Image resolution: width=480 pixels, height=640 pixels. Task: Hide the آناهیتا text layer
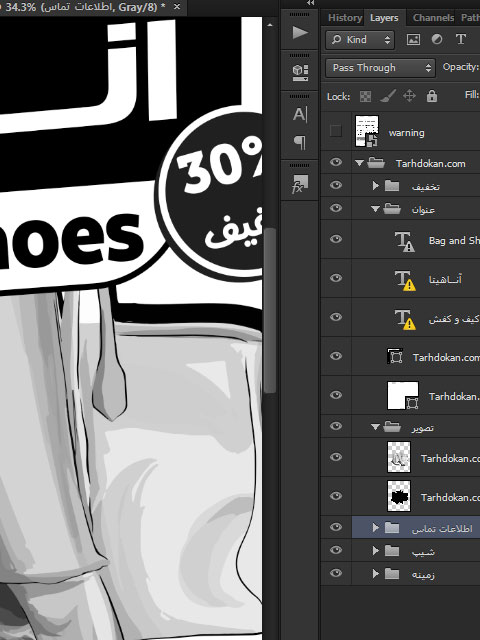coord(336,278)
